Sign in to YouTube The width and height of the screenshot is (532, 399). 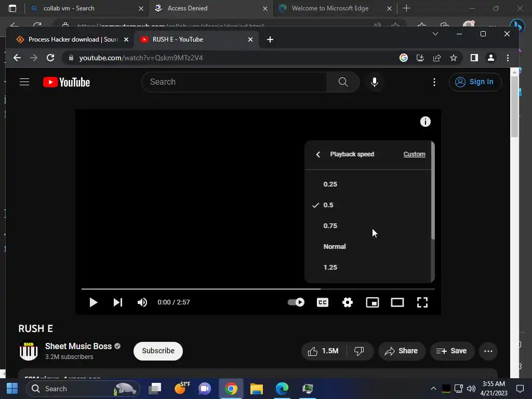475,82
